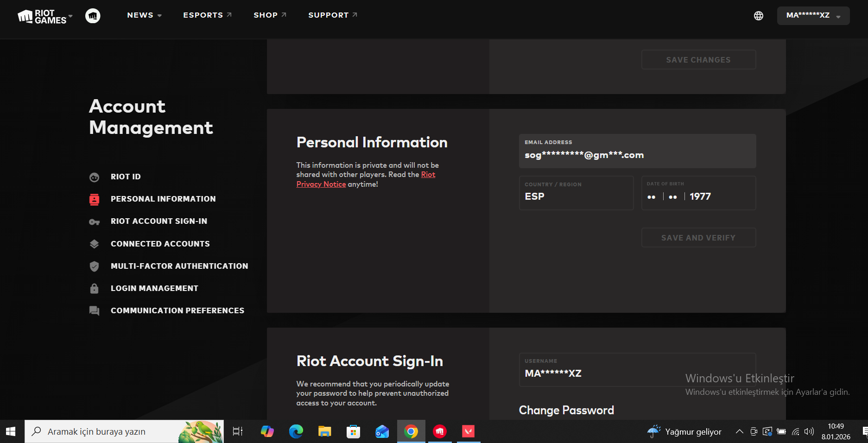Go to CONNECTED ACCOUNTS section
The image size is (868, 443).
pos(160,244)
